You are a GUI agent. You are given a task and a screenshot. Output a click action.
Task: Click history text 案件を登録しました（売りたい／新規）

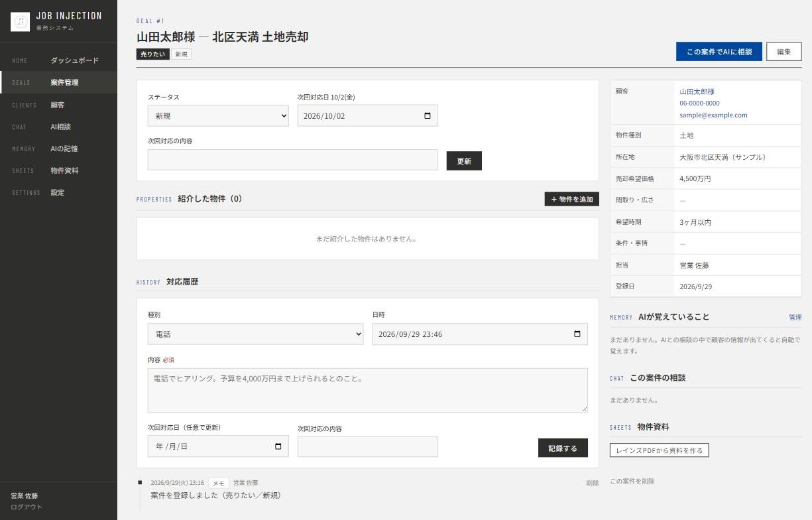click(215, 495)
